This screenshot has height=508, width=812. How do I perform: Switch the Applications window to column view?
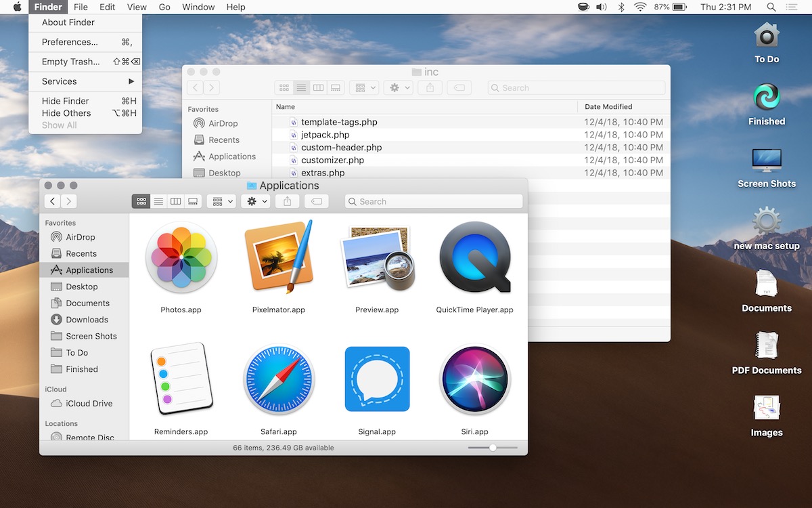click(176, 200)
